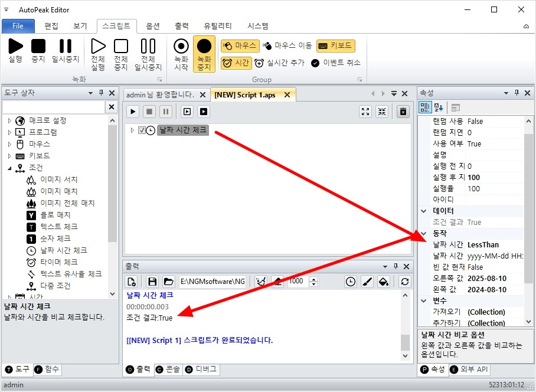Open 녹화 group dialog launcher

[x=159, y=79]
